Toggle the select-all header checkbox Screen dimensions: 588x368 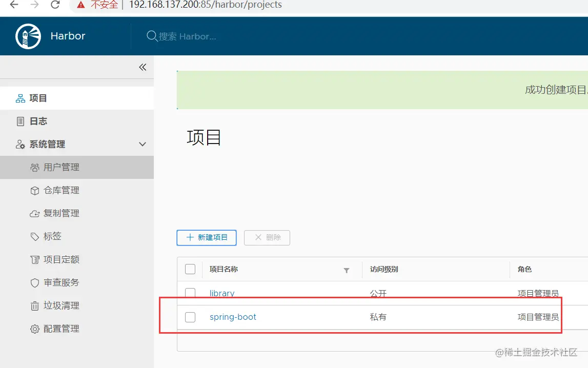[x=190, y=269]
